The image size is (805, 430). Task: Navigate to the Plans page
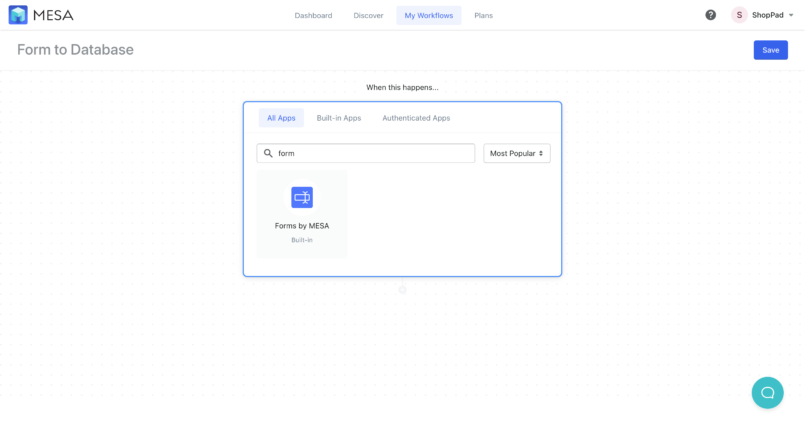click(x=483, y=15)
